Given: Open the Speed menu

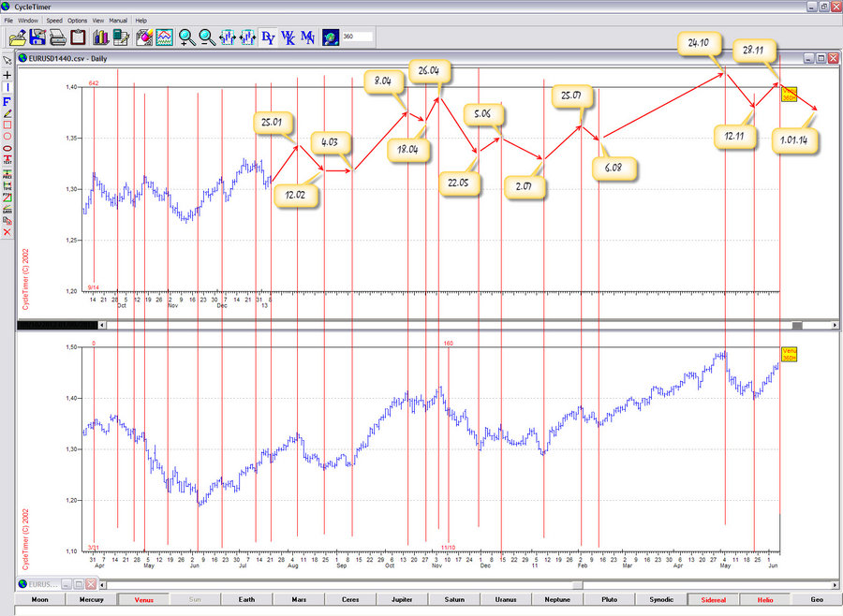Looking at the screenshot, I should pos(54,20).
